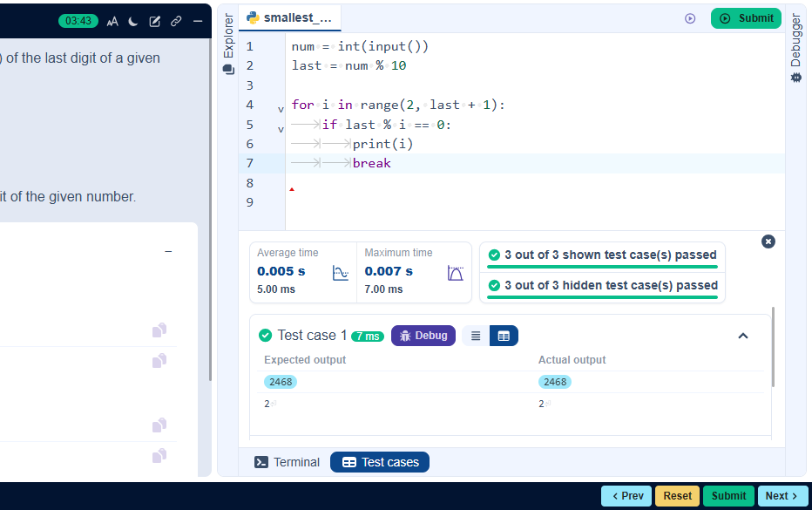Image resolution: width=812 pixels, height=510 pixels.
Task: Click the fourth copy icon in samples
Action: (159, 456)
